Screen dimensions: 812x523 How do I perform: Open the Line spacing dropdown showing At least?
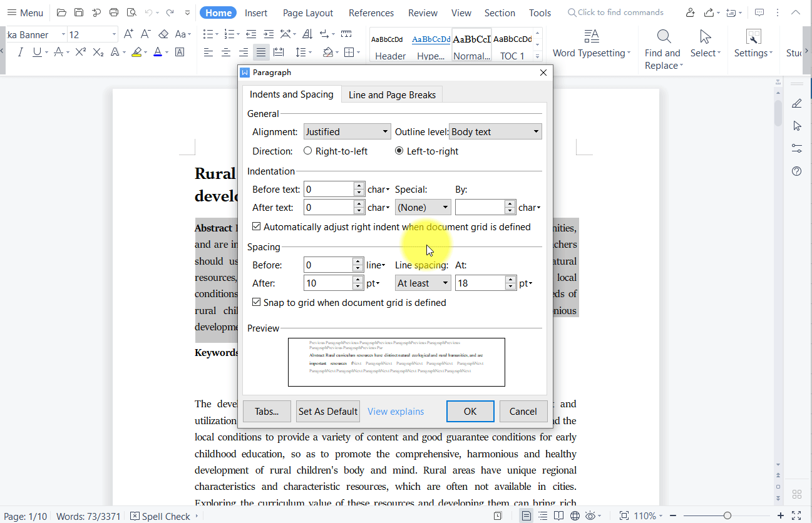tap(423, 283)
